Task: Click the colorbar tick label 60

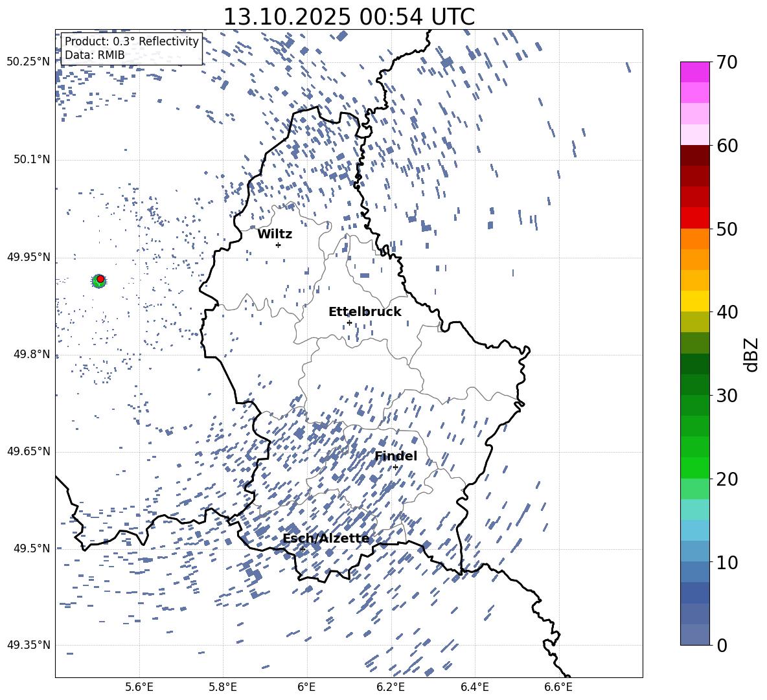Action: 726,146
